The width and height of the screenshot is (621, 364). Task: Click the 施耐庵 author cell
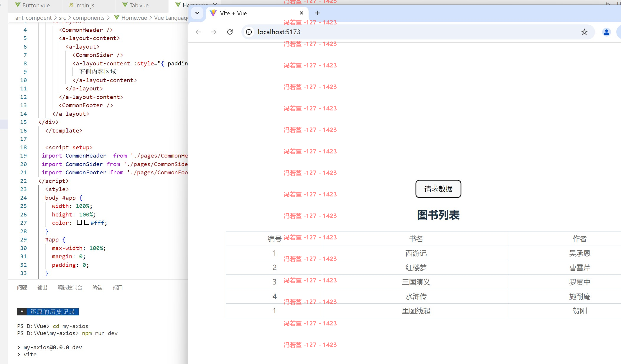click(580, 296)
